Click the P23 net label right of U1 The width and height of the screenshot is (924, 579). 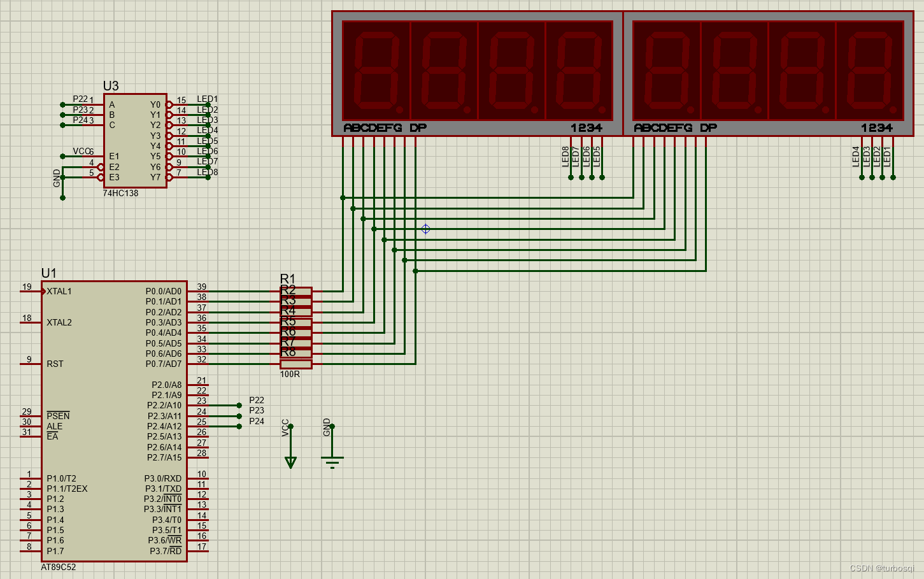257,411
